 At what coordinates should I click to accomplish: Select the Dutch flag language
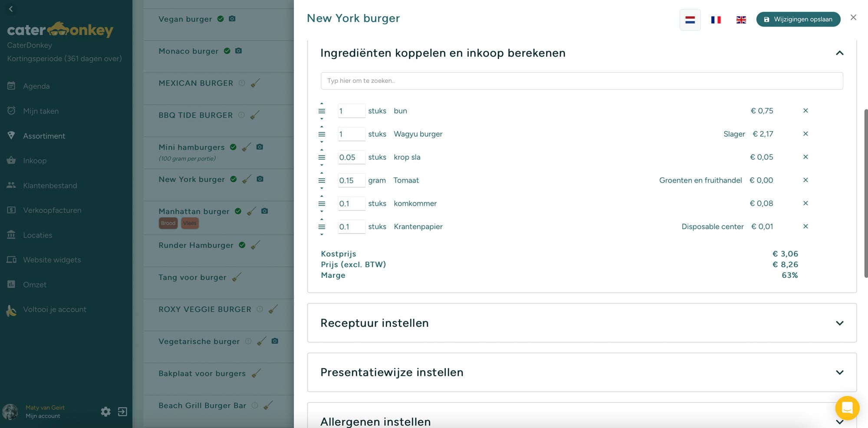pos(690,20)
